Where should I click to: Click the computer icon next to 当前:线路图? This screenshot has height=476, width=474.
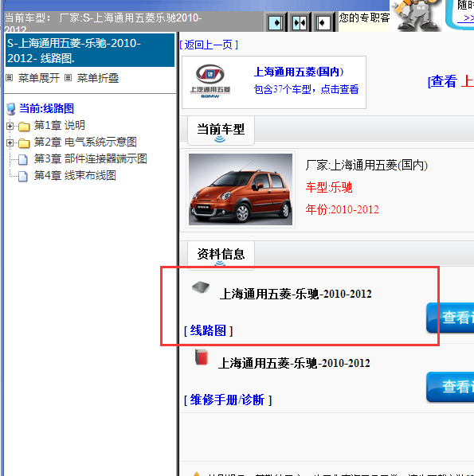click(x=11, y=109)
